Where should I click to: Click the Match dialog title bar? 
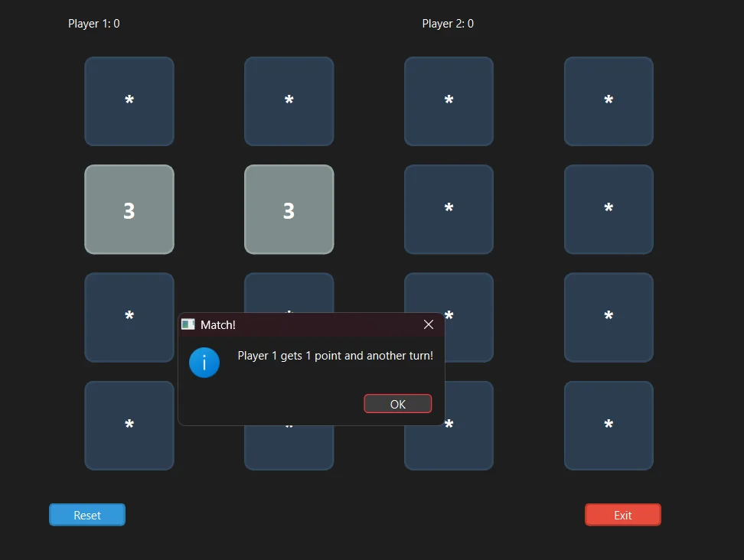coord(291,324)
